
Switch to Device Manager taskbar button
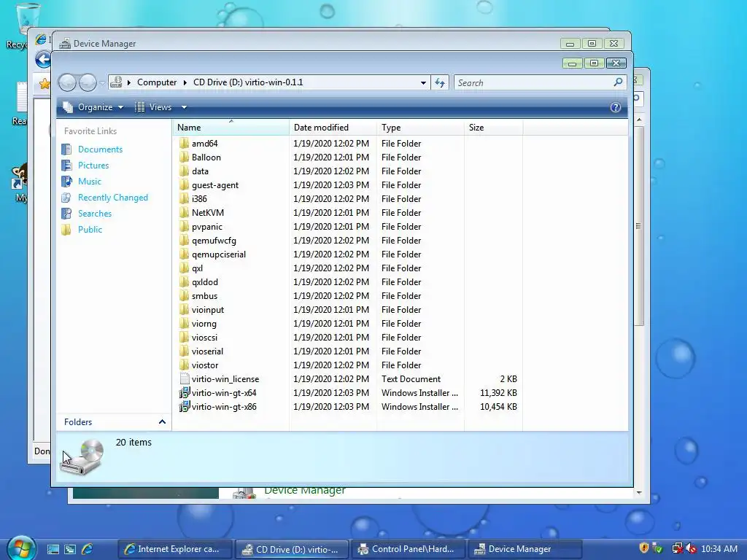tap(526, 549)
